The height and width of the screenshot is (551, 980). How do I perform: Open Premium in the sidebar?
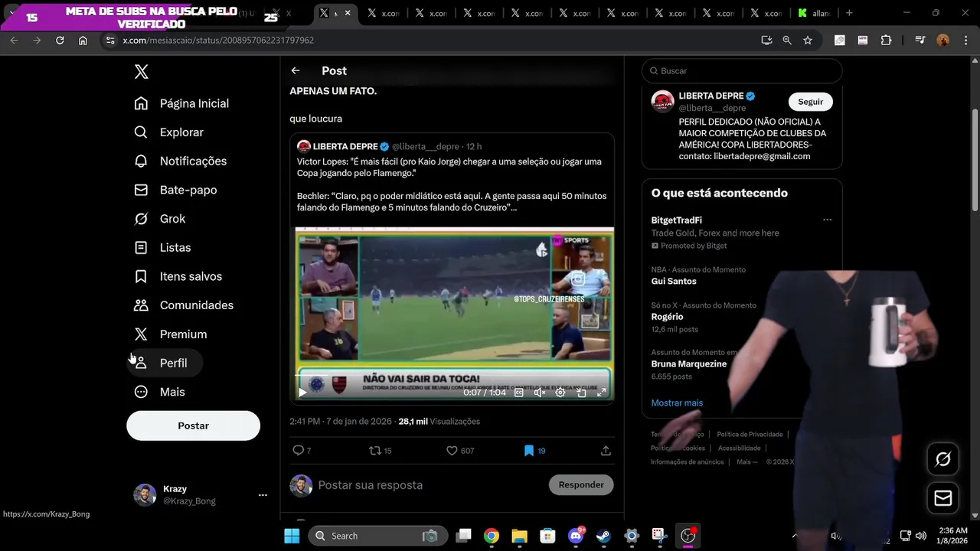pyautogui.click(x=171, y=334)
